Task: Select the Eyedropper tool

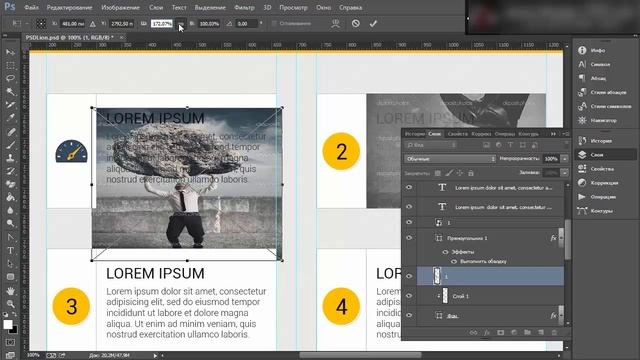Action: point(11,118)
